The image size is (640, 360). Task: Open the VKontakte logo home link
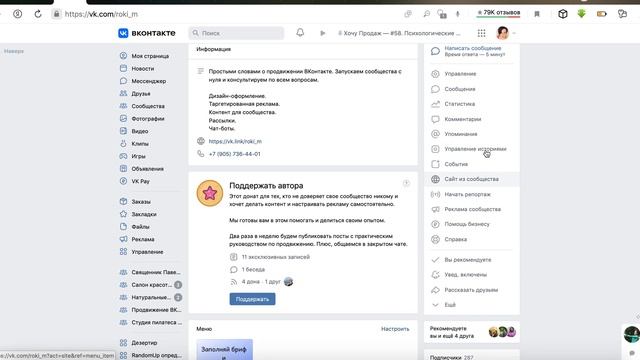[x=147, y=33]
